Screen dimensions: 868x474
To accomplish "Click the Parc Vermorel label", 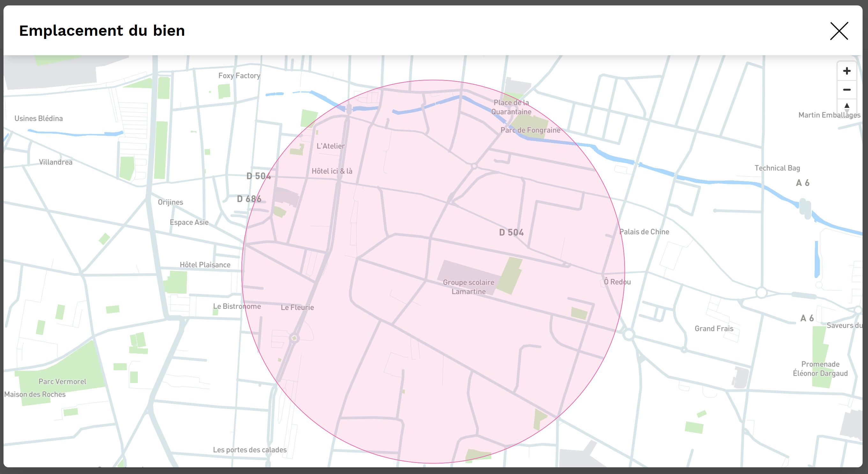I will point(62,381).
